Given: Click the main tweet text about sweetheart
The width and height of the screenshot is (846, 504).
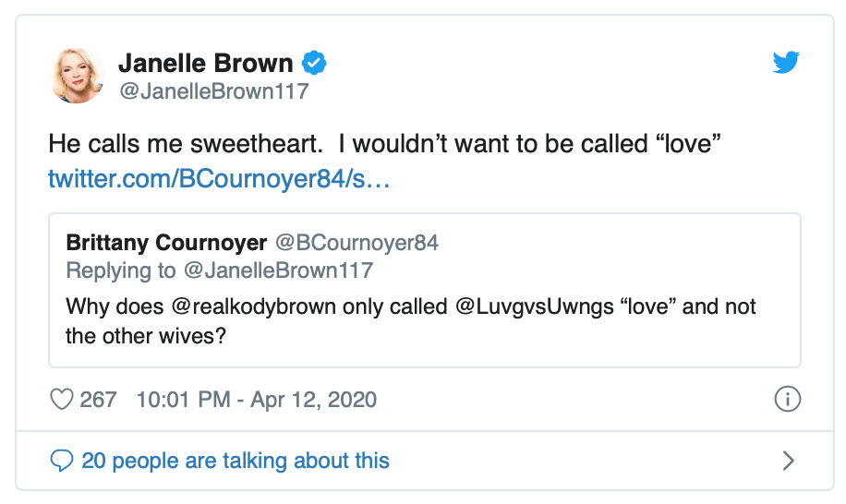Looking at the screenshot, I should 383,145.
